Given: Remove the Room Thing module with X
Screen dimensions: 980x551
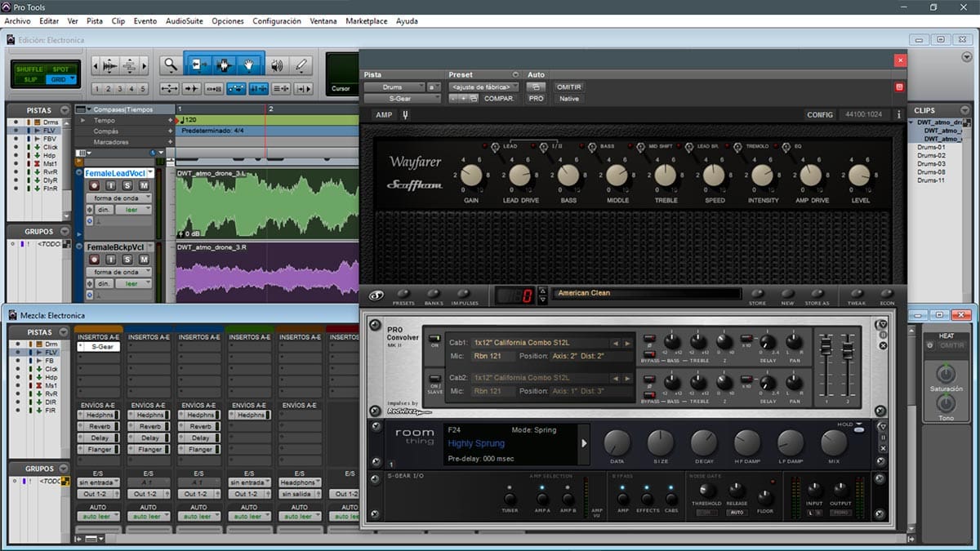Looking at the screenshot, I should click(x=882, y=449).
